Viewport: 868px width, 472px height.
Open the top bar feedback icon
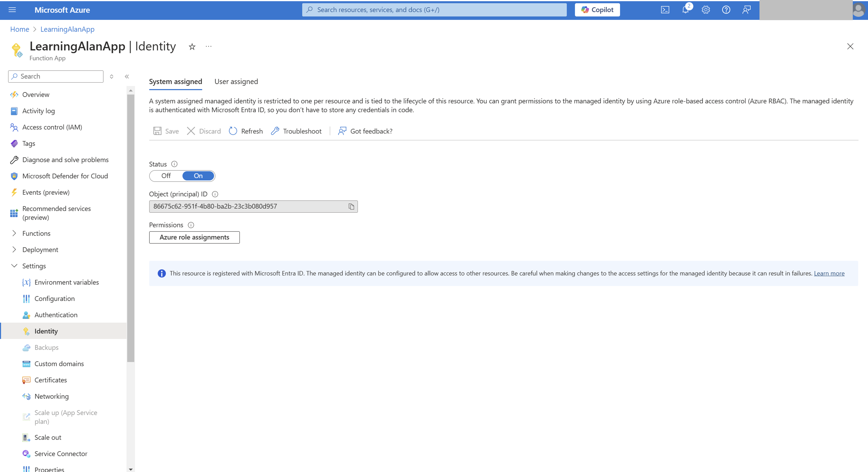pyautogui.click(x=746, y=10)
